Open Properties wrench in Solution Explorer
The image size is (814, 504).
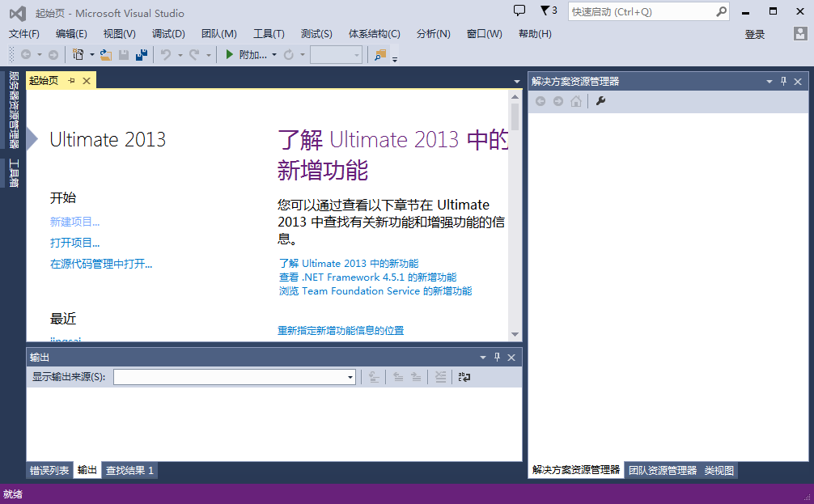600,101
